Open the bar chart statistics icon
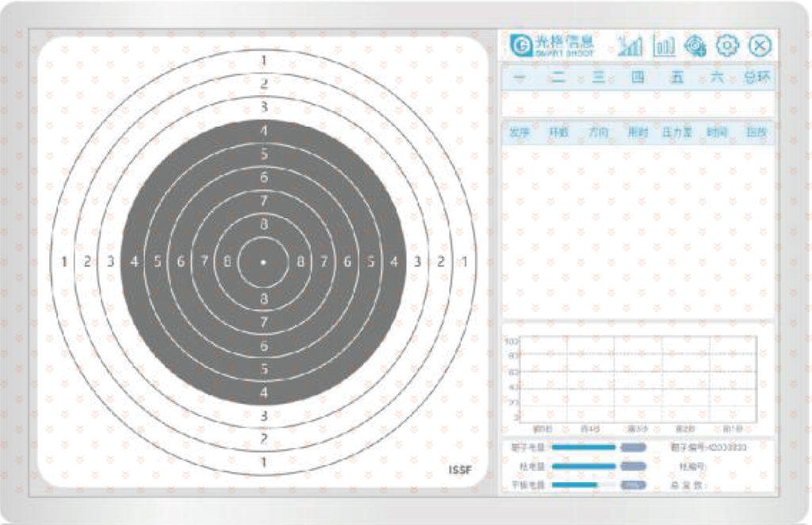The height and width of the screenshot is (525, 812). tap(664, 45)
